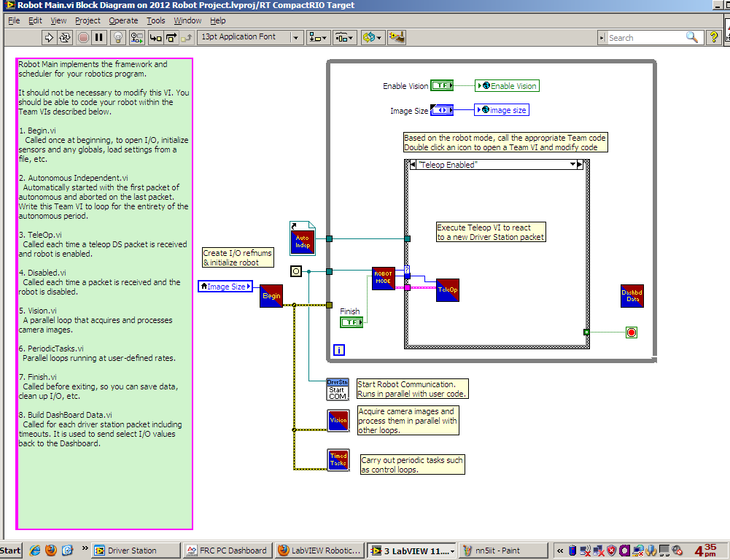Select the Enable Vision global variable
The height and width of the screenshot is (560, 730).
(x=507, y=85)
